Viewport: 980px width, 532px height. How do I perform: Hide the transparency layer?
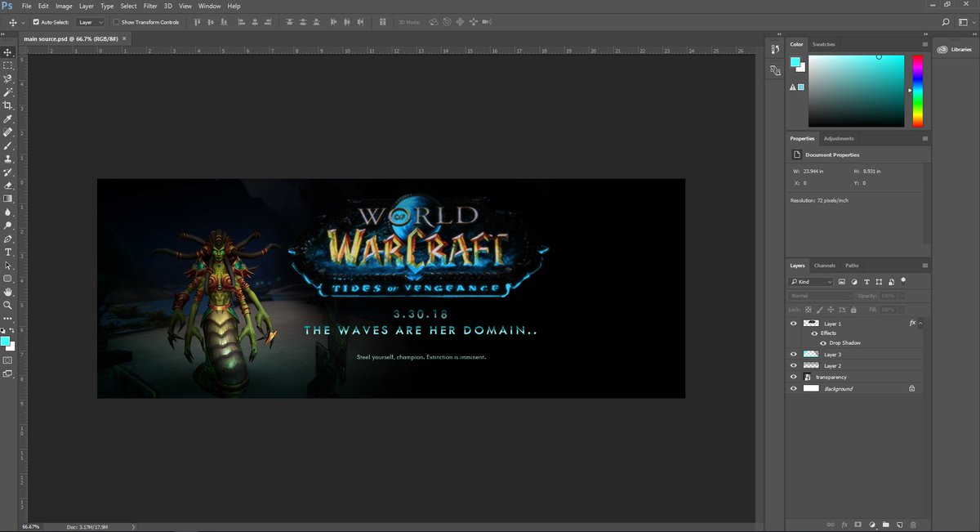[x=793, y=377]
